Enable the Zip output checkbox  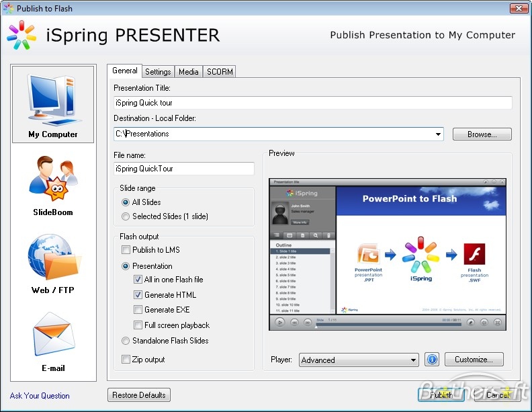click(126, 359)
